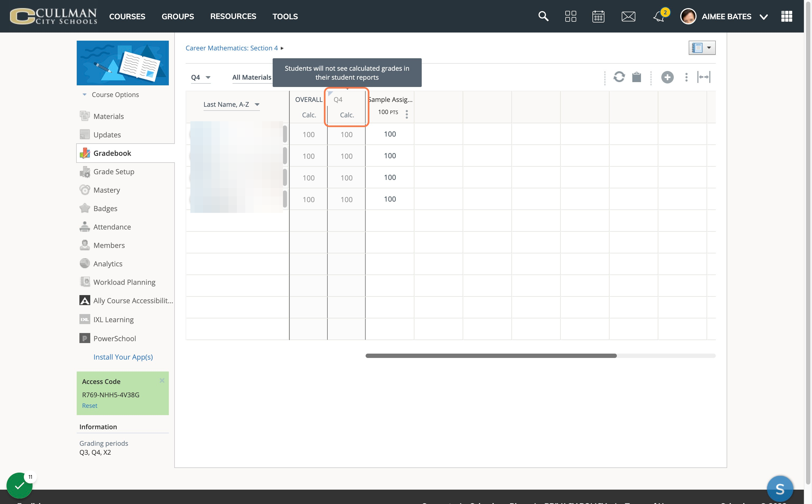The height and width of the screenshot is (504, 812).
Task: Open Materials in course sidebar
Action: click(108, 116)
